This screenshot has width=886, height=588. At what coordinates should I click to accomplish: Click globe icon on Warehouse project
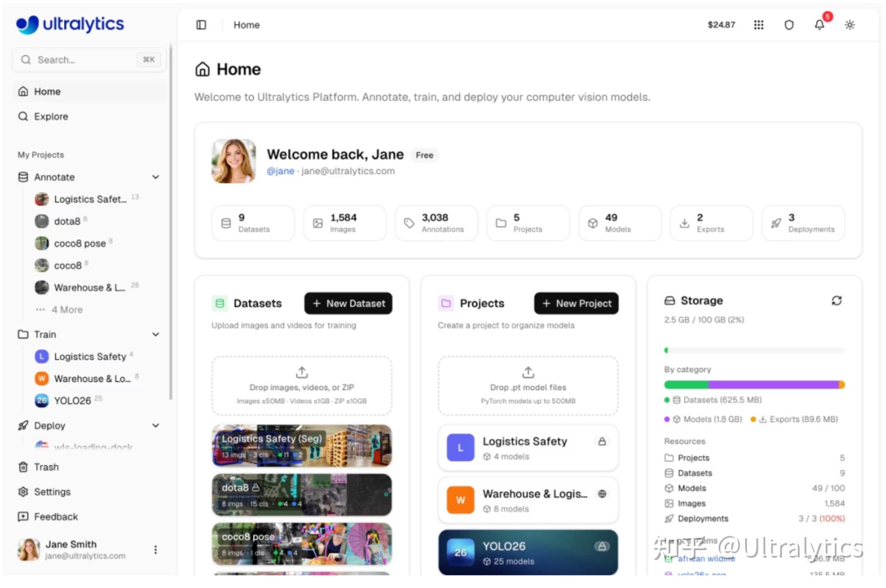[x=602, y=494]
